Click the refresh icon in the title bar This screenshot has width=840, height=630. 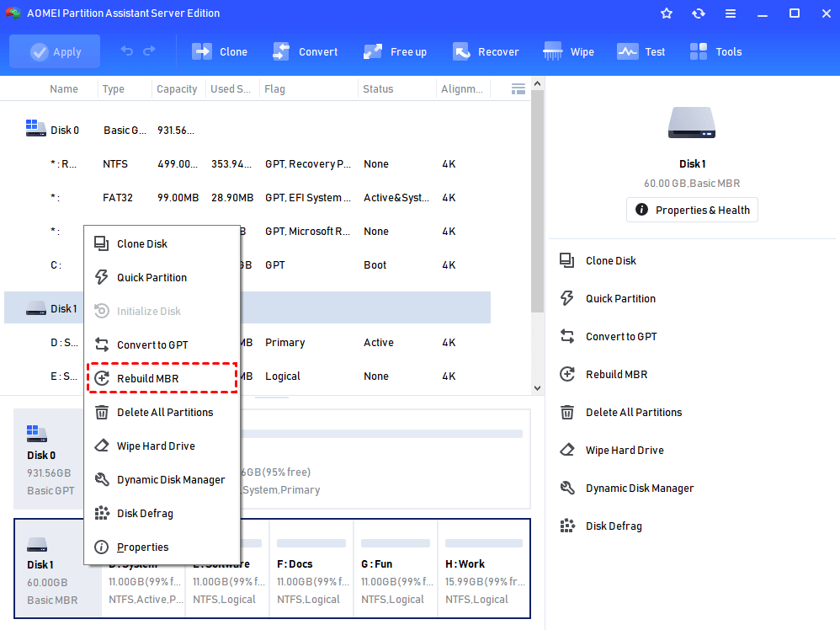(x=699, y=13)
